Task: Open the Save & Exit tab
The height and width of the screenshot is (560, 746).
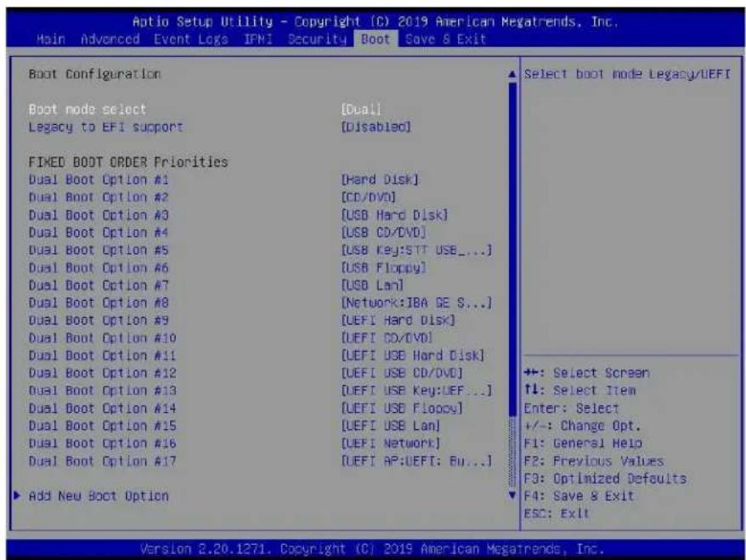Action: pyautogui.click(x=445, y=39)
